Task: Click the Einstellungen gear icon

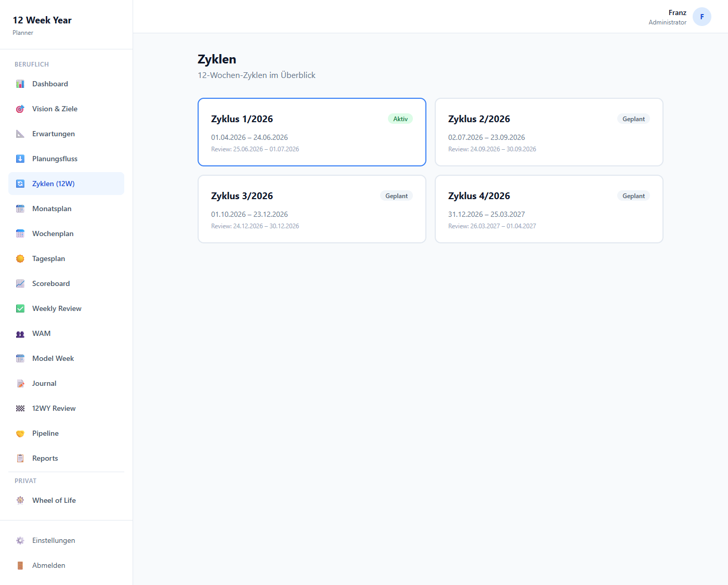Action: [x=20, y=541]
